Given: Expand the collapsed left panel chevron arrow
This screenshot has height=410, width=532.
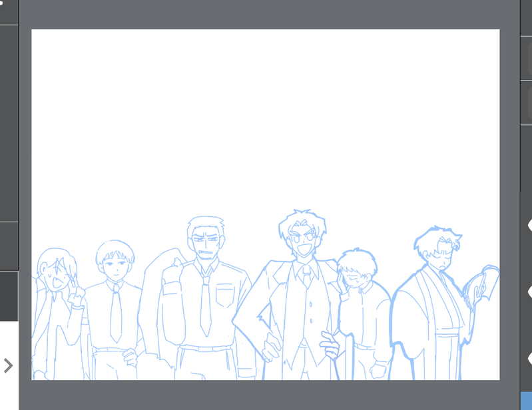Looking at the screenshot, I should pos(8,365).
